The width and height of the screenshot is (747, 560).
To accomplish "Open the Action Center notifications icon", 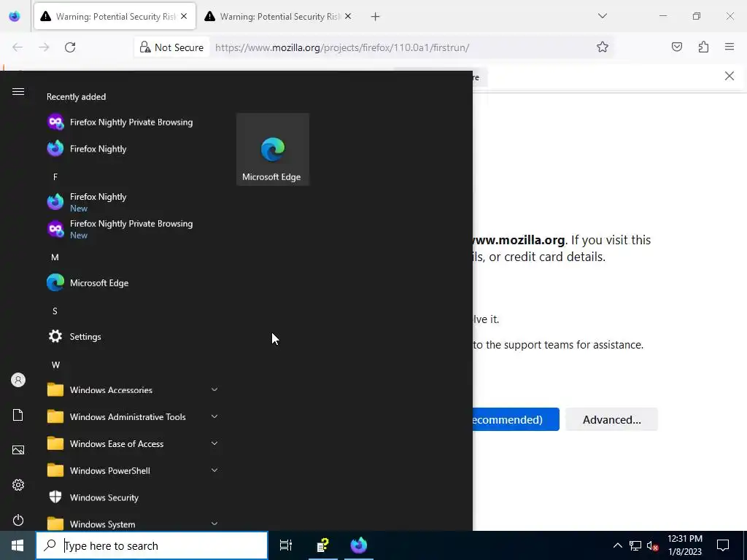I will point(723,545).
